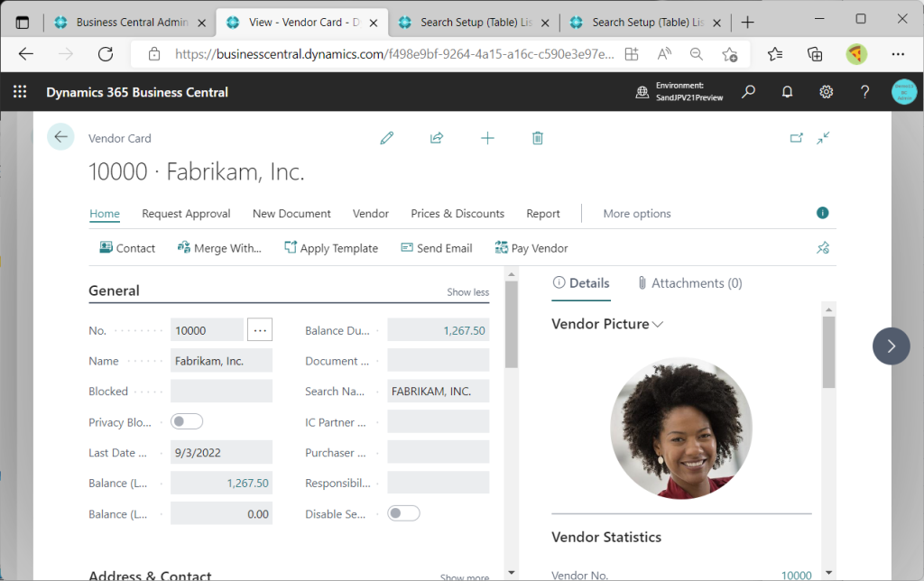Open Report menu
924x581 pixels.
pyautogui.click(x=543, y=213)
